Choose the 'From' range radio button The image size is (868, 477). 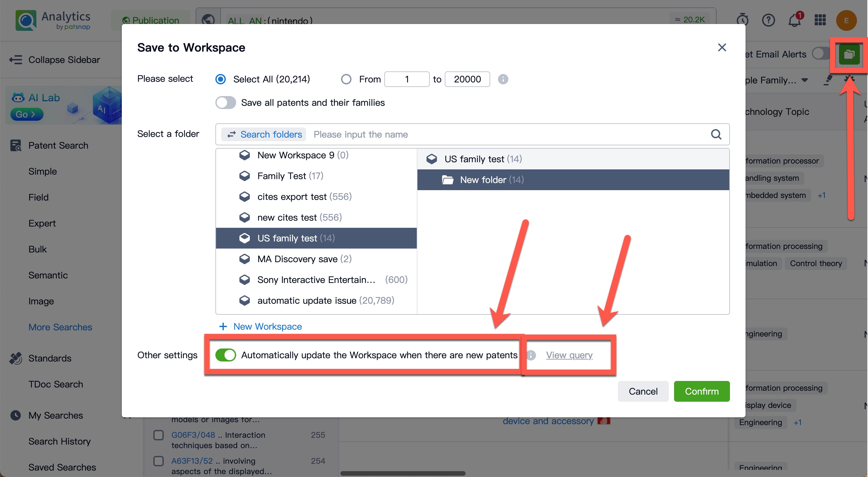point(346,79)
